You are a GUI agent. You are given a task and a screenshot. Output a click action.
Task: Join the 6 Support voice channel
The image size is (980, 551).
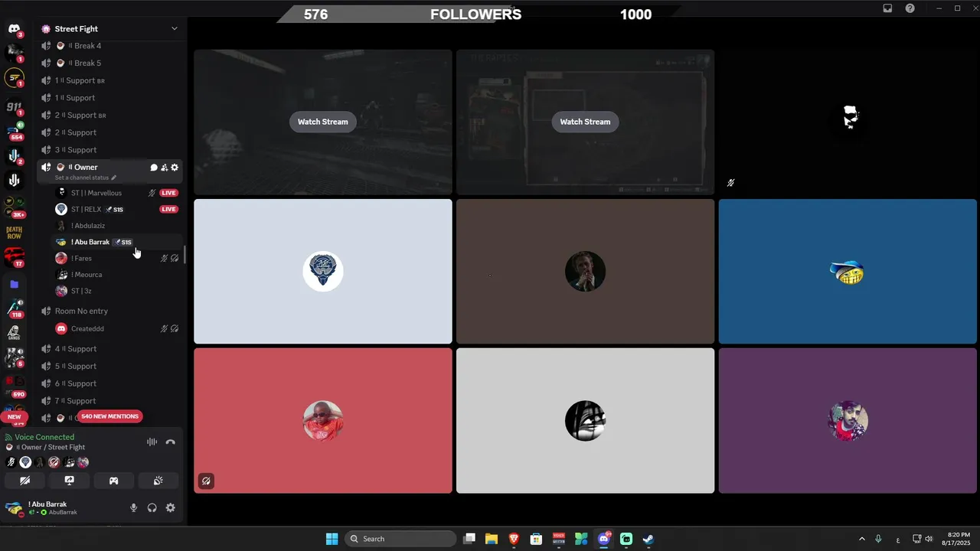pos(110,383)
